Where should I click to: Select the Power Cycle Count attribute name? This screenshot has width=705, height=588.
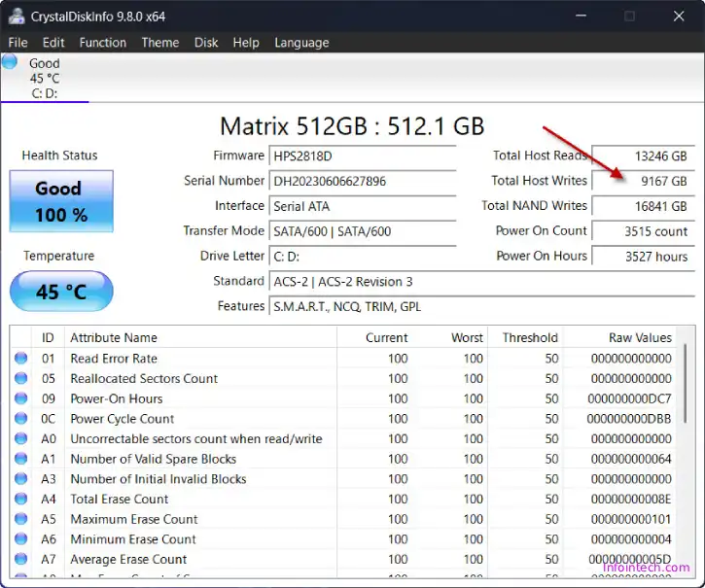coord(122,419)
